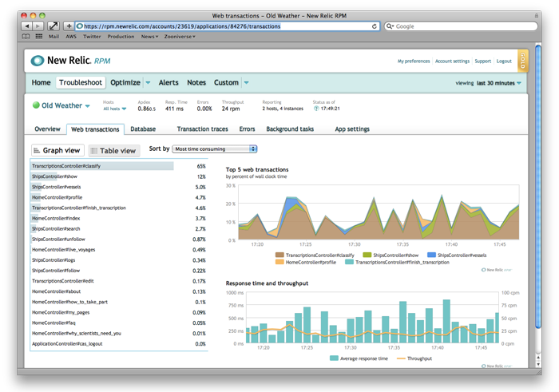Image resolution: width=559 pixels, height=392 pixels.
Task: Click the vertical page scrollbar thumb
Action: click(538, 186)
